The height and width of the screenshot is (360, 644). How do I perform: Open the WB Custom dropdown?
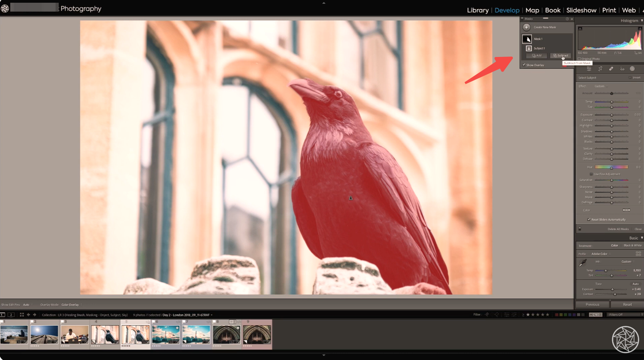[x=627, y=261]
